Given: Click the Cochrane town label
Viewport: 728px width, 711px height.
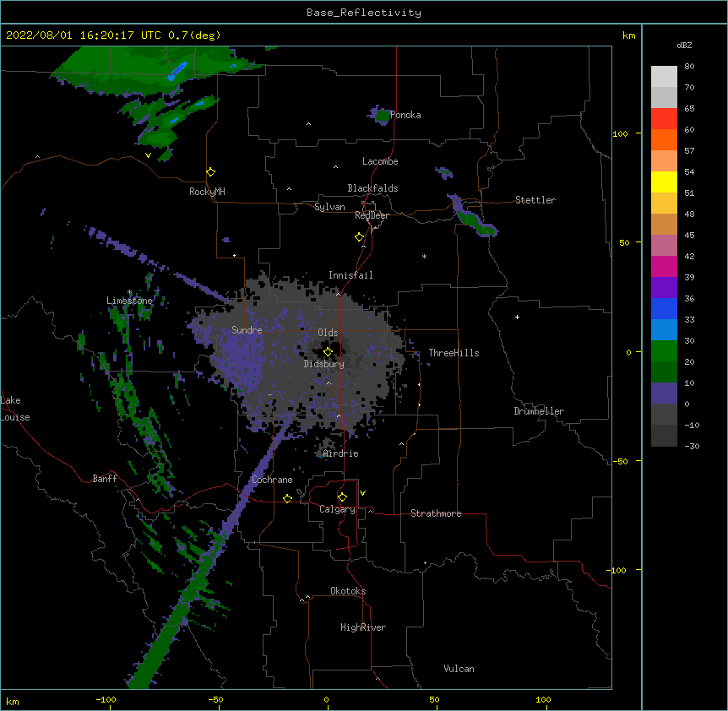Looking at the screenshot, I should (x=272, y=480).
